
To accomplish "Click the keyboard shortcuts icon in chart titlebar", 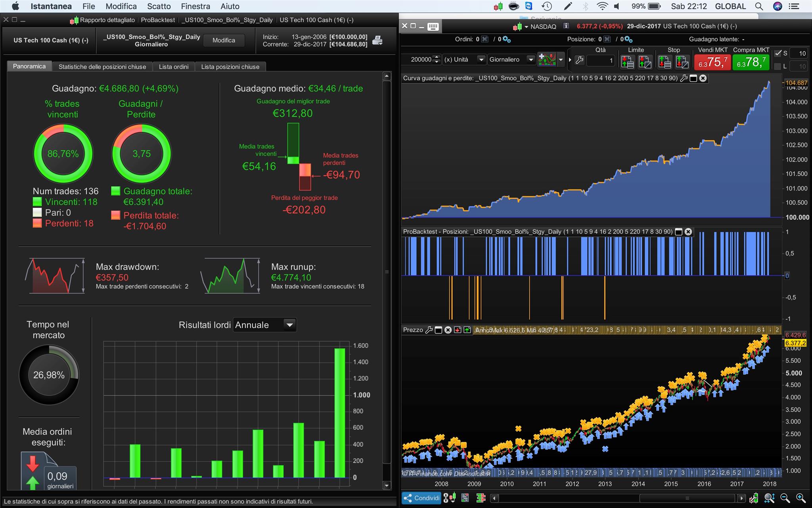I will click(433, 27).
